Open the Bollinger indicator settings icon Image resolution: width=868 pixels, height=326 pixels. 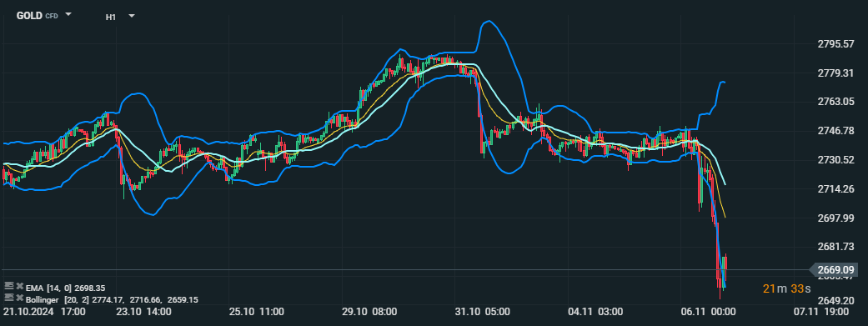(9, 297)
